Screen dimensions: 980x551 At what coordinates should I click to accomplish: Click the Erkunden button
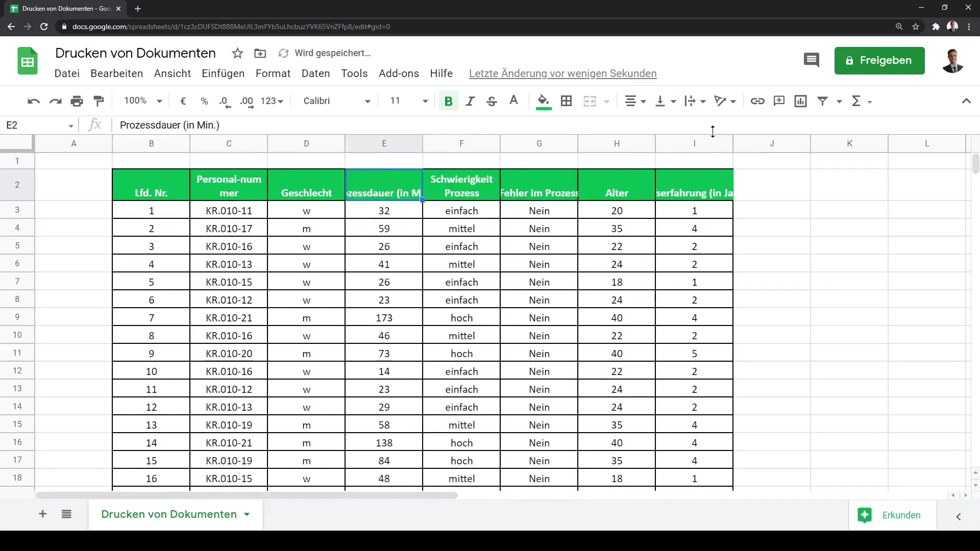point(902,515)
